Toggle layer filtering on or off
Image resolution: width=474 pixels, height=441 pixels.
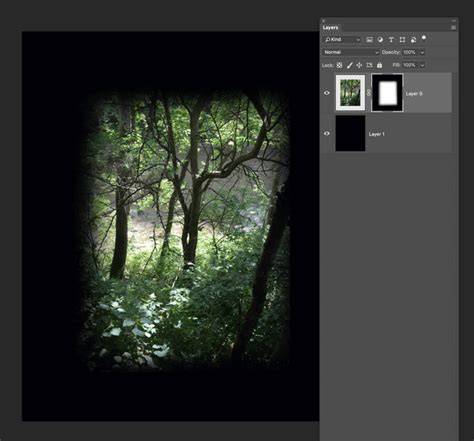pyautogui.click(x=424, y=38)
